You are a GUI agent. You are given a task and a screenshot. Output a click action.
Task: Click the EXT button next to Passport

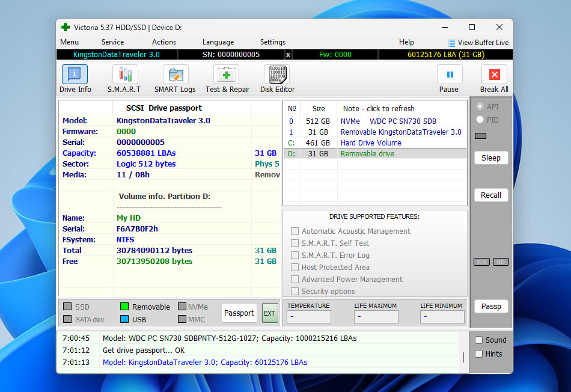pyautogui.click(x=270, y=313)
